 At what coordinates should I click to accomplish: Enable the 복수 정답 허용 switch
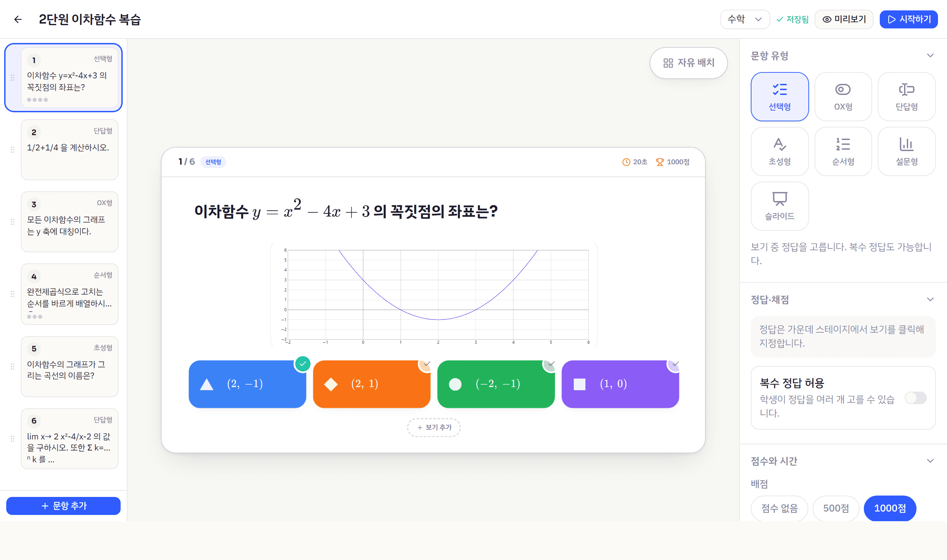tap(916, 398)
